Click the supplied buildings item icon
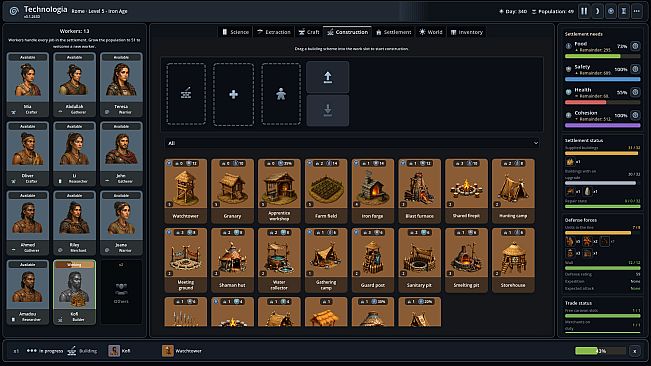The width and height of the screenshot is (651, 366). point(570,162)
